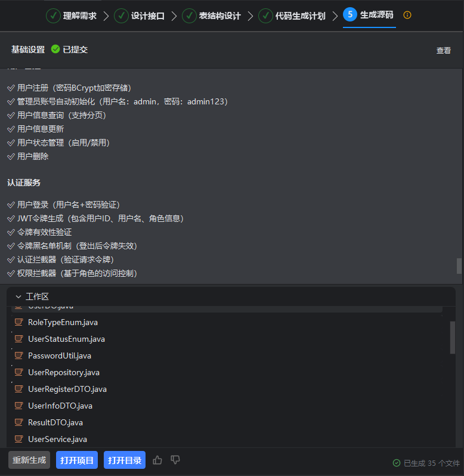Collapse the 工作区 panel chevron
The image size is (464, 476).
(x=18, y=296)
